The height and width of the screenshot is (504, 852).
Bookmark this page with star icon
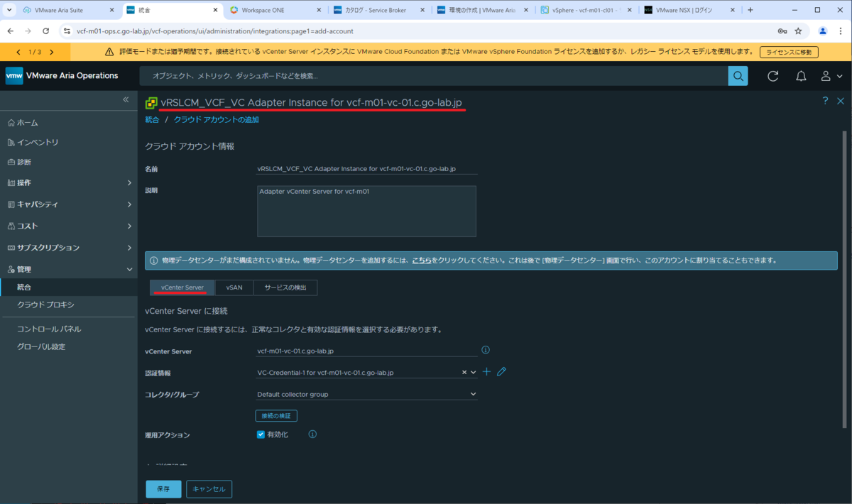click(798, 31)
